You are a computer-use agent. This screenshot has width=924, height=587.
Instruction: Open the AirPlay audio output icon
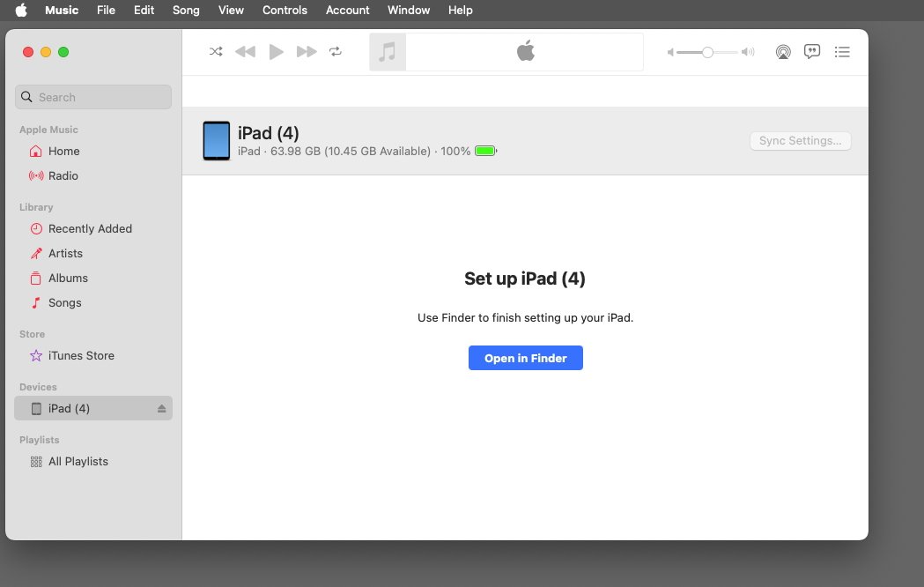point(783,52)
